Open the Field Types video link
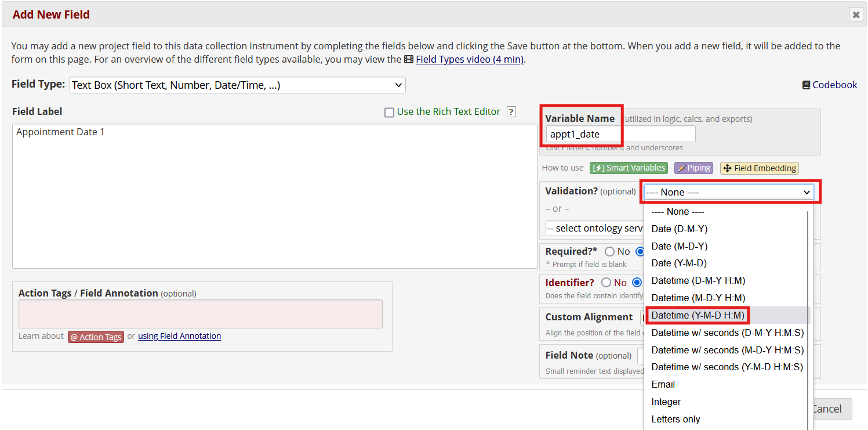Viewport: 868px width, 430px height. pos(469,59)
